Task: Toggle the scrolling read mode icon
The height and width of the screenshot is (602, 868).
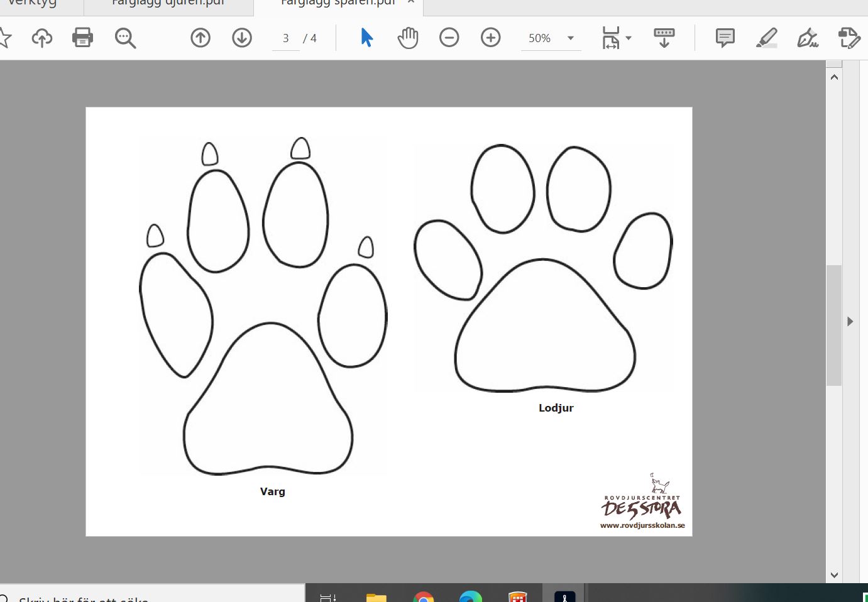Action: point(664,38)
